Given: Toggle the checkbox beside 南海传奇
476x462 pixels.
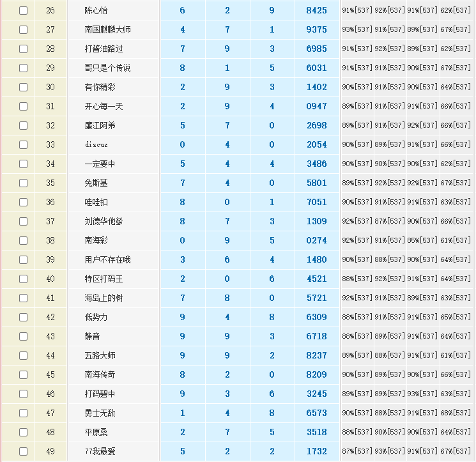Looking at the screenshot, I should tap(23, 374).
